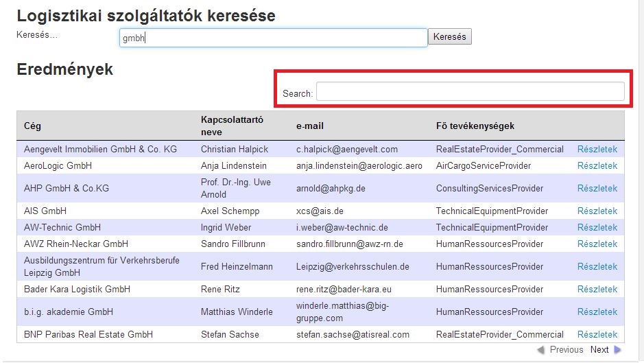Click the Next page arrow icon
The height and width of the screenshot is (363, 644).
pos(617,350)
